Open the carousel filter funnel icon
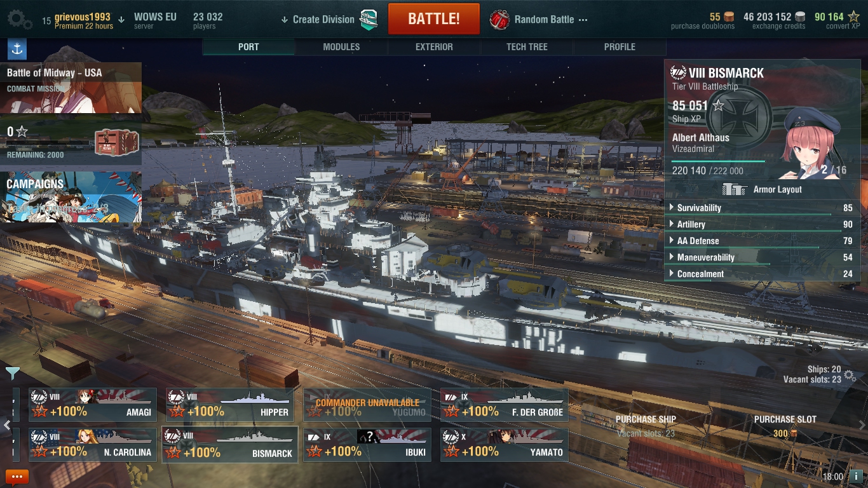 13,373
